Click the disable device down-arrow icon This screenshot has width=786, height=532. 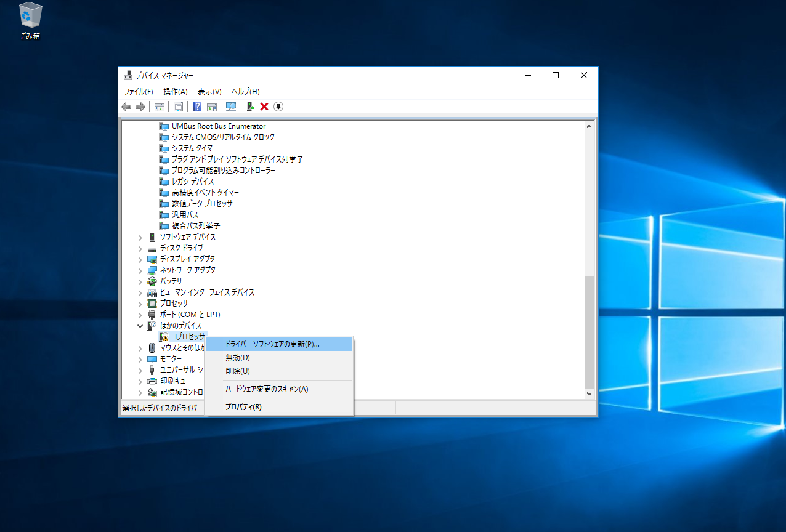tap(278, 107)
